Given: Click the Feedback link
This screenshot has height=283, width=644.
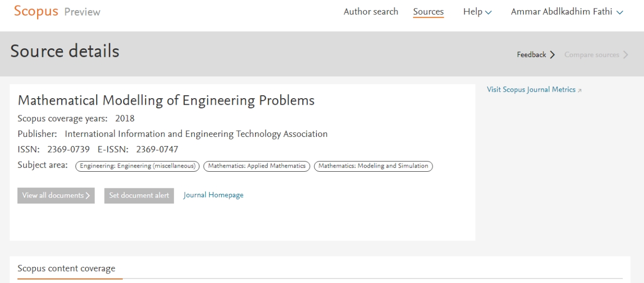Looking at the screenshot, I should click(x=531, y=54).
